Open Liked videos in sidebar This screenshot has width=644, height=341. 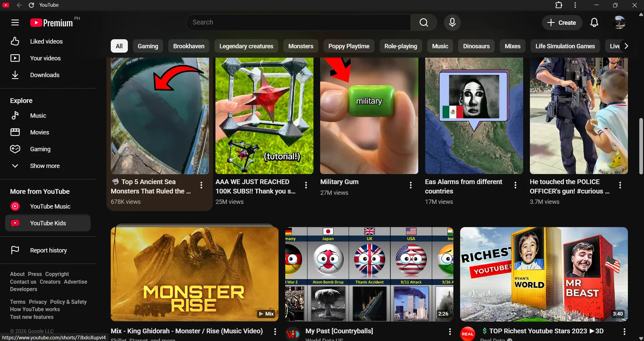click(x=48, y=41)
